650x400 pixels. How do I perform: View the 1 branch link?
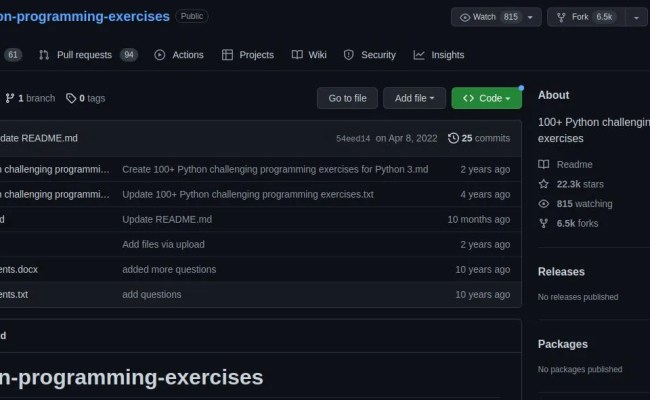pyautogui.click(x=30, y=98)
